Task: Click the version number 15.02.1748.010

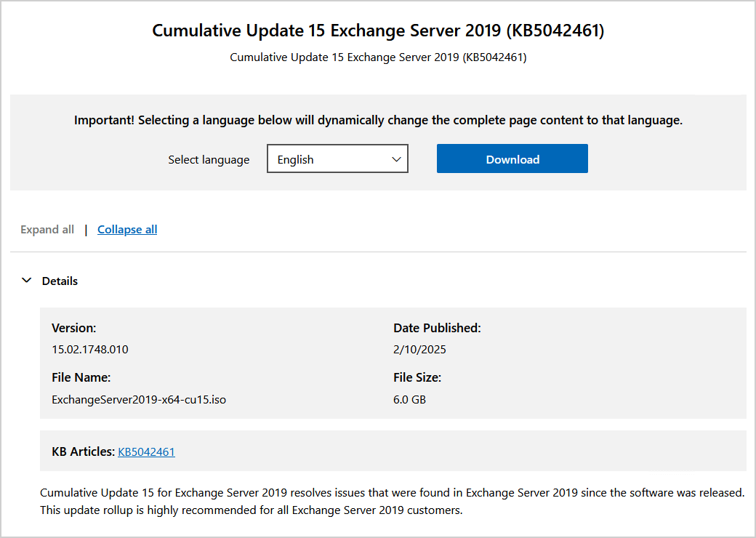Action: pos(90,349)
